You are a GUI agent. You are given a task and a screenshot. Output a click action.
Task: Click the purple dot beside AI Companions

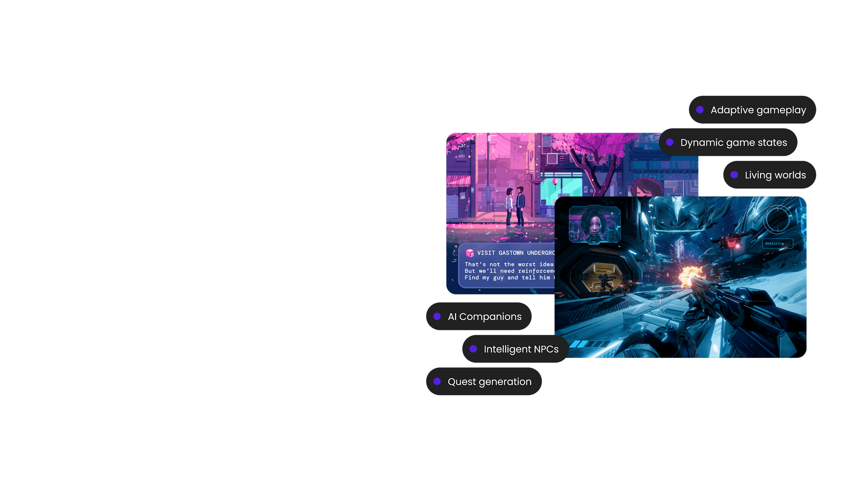click(x=437, y=316)
